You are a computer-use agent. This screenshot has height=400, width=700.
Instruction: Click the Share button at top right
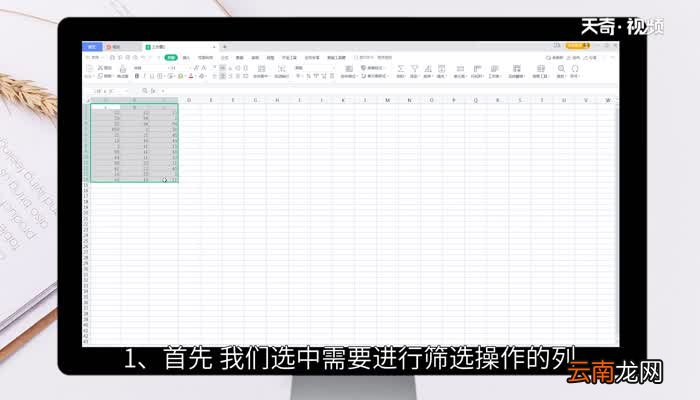[x=590, y=58]
